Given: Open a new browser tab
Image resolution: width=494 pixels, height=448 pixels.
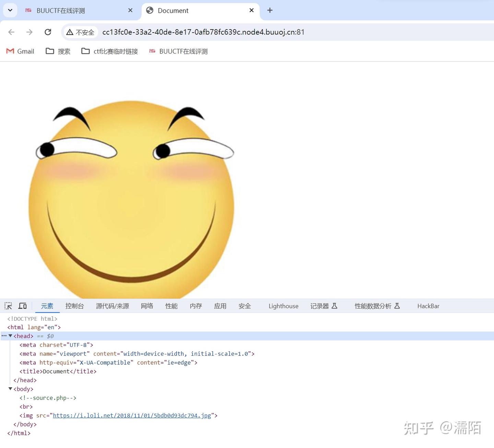Looking at the screenshot, I should [270, 10].
